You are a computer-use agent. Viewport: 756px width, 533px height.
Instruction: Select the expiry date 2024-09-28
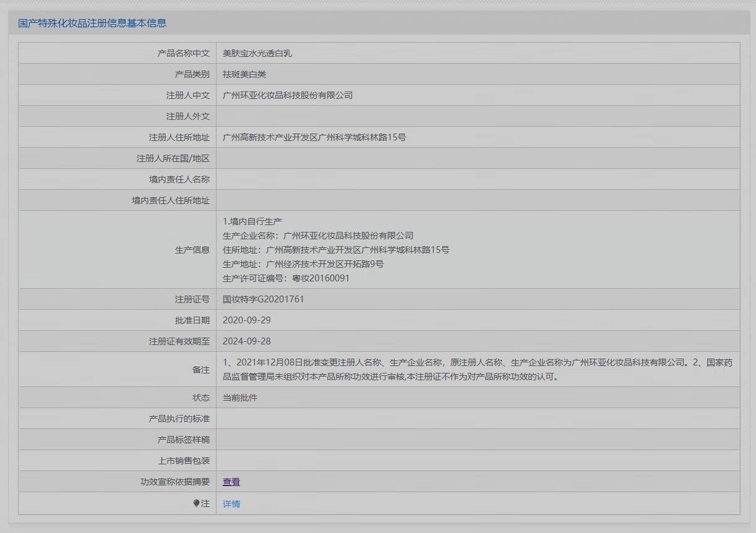point(247,341)
